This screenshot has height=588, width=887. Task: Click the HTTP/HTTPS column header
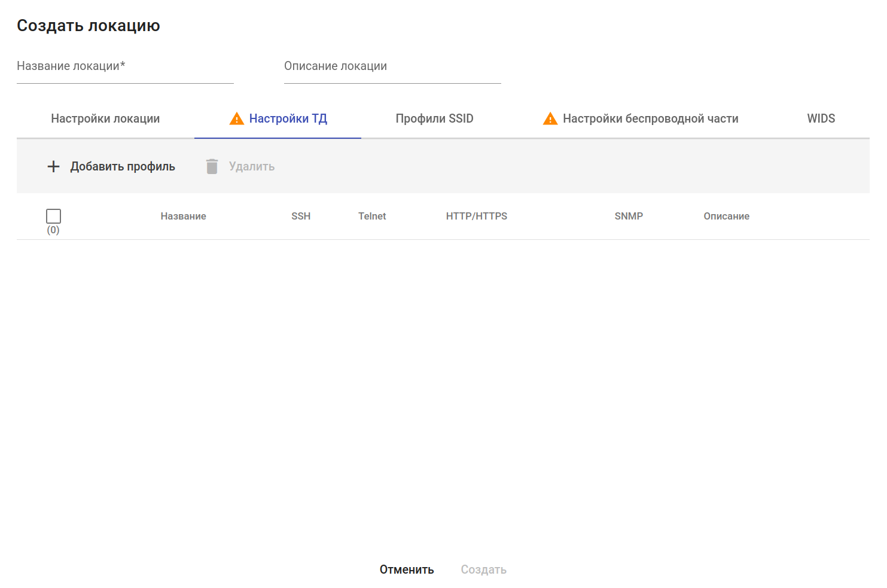[476, 216]
